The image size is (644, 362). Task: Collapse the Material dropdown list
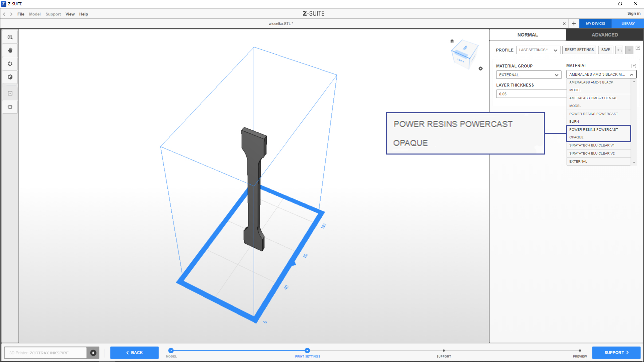coord(632,74)
